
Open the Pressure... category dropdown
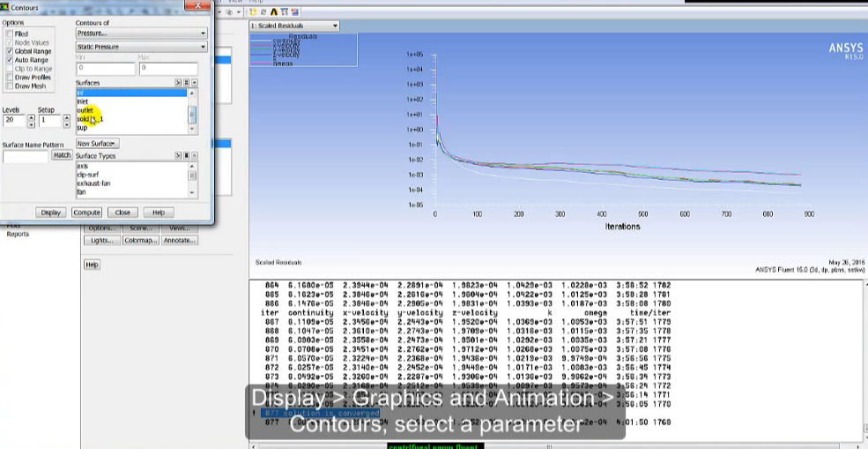coord(141,34)
